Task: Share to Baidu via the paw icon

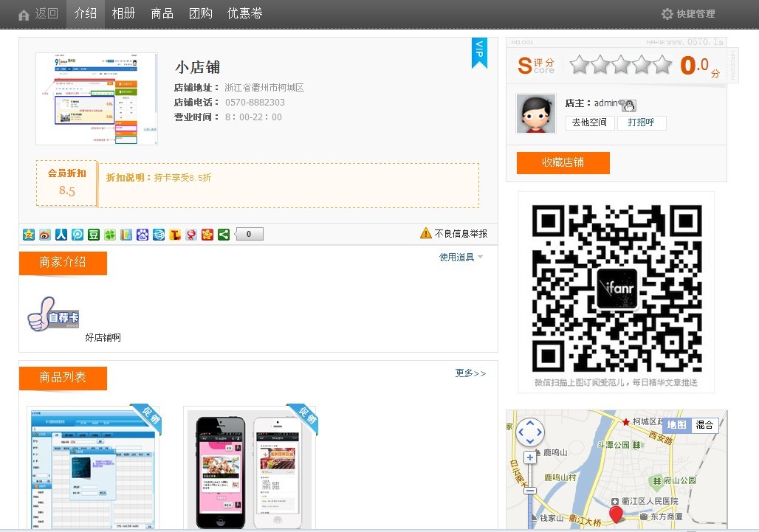Action: click(142, 235)
